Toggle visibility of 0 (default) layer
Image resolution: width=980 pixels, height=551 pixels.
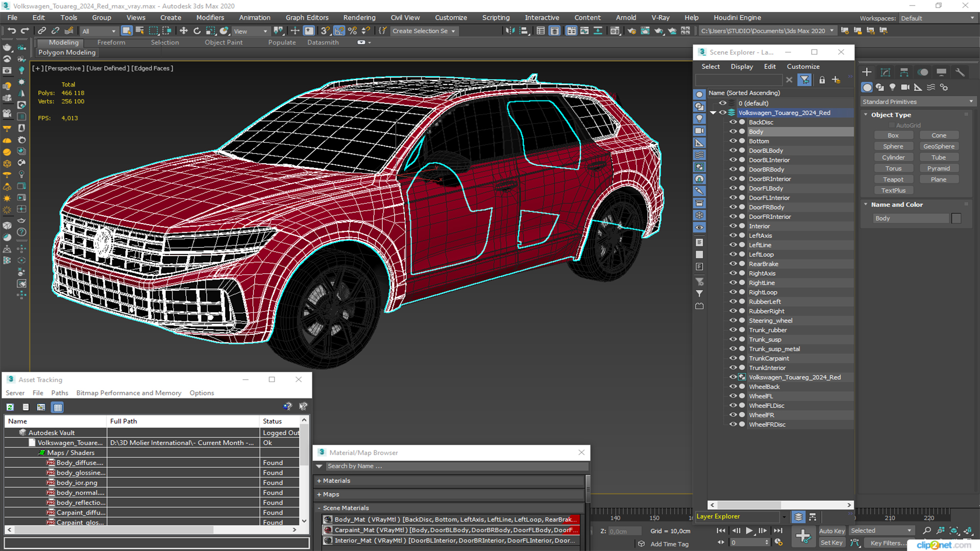[723, 103]
